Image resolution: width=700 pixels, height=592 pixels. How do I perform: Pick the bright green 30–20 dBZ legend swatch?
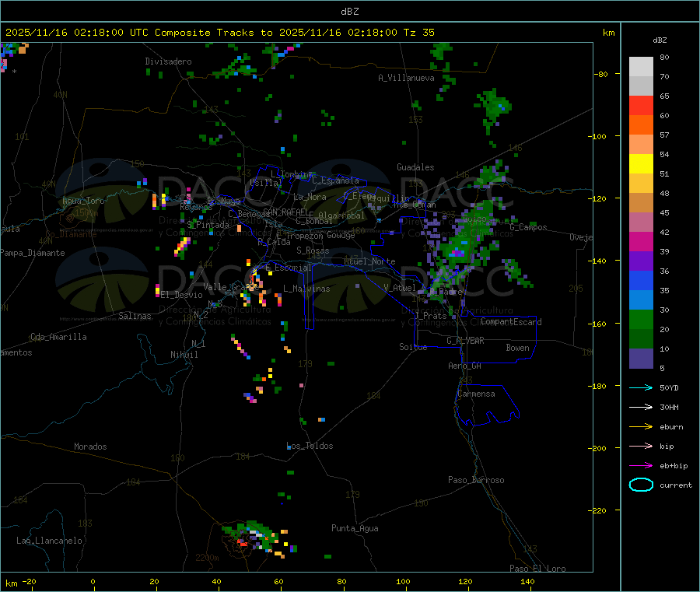[x=641, y=319]
